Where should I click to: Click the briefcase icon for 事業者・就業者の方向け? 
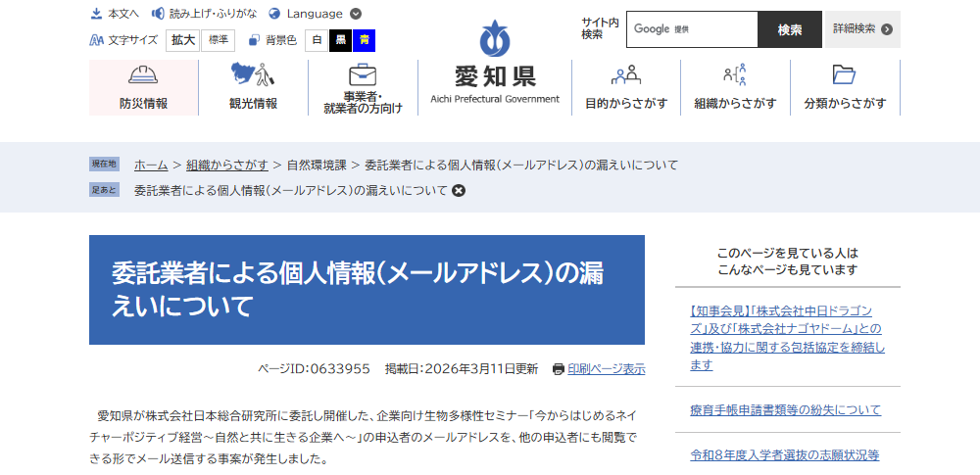click(363, 74)
